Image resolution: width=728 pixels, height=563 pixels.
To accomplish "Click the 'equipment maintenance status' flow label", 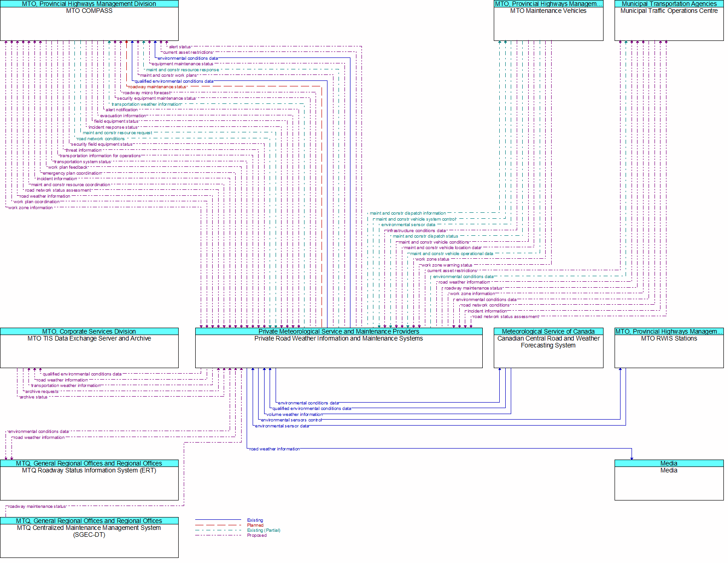I will [182, 64].
